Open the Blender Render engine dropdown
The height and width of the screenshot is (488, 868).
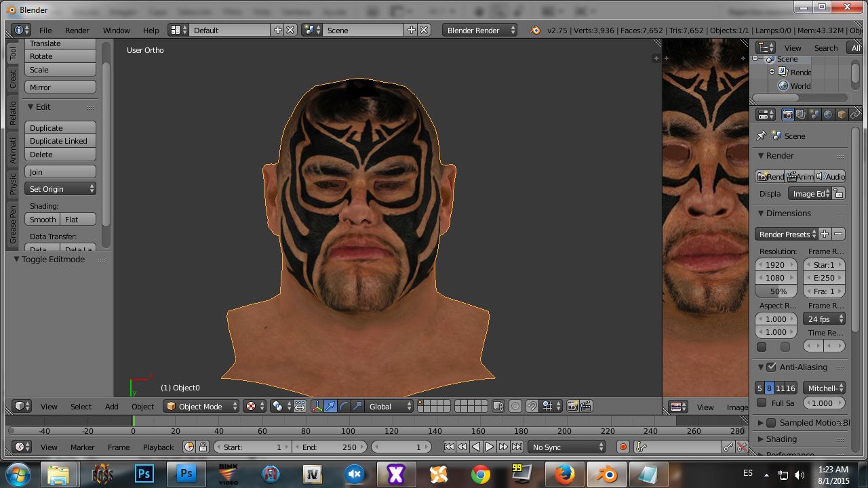[x=479, y=30]
